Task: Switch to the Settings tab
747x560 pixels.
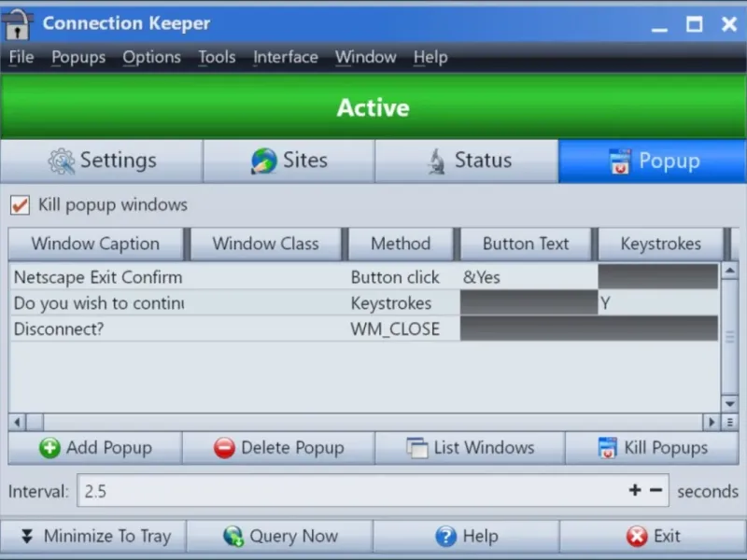Action: (x=102, y=161)
